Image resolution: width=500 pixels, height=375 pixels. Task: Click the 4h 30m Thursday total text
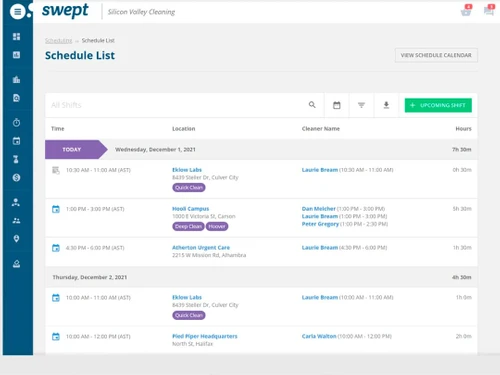pos(462,277)
